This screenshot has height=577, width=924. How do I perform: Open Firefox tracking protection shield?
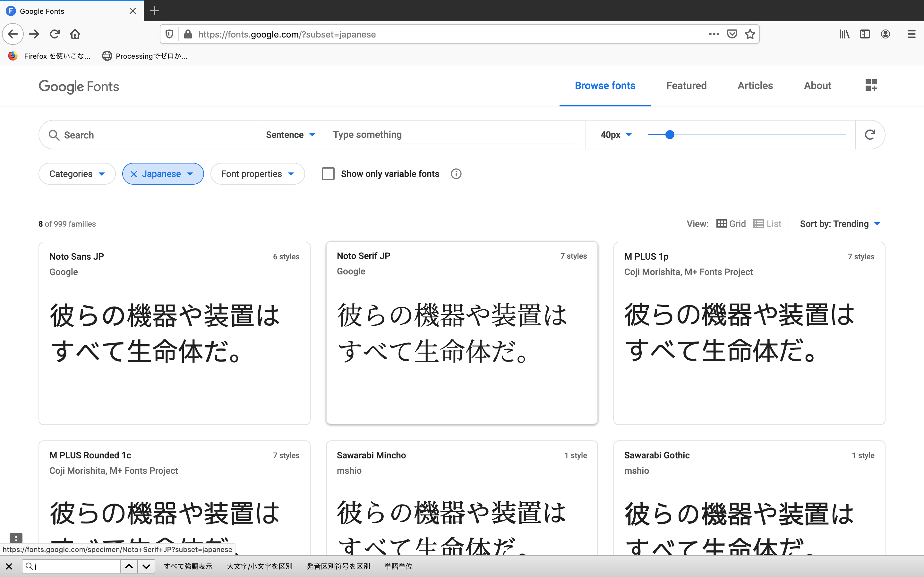[169, 34]
